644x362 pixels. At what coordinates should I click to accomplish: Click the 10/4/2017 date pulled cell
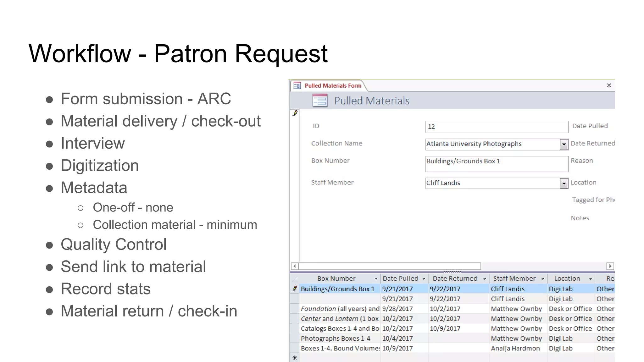[x=404, y=338]
